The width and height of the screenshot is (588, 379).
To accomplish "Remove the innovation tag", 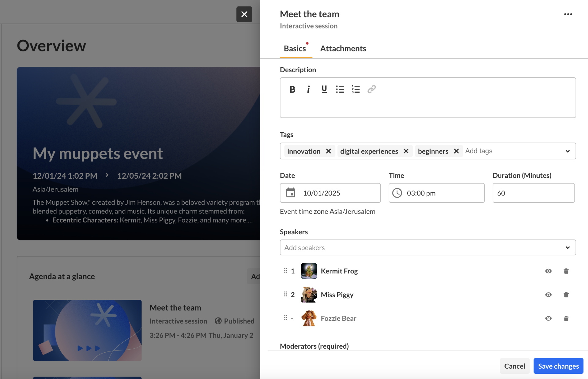I will click(x=328, y=151).
